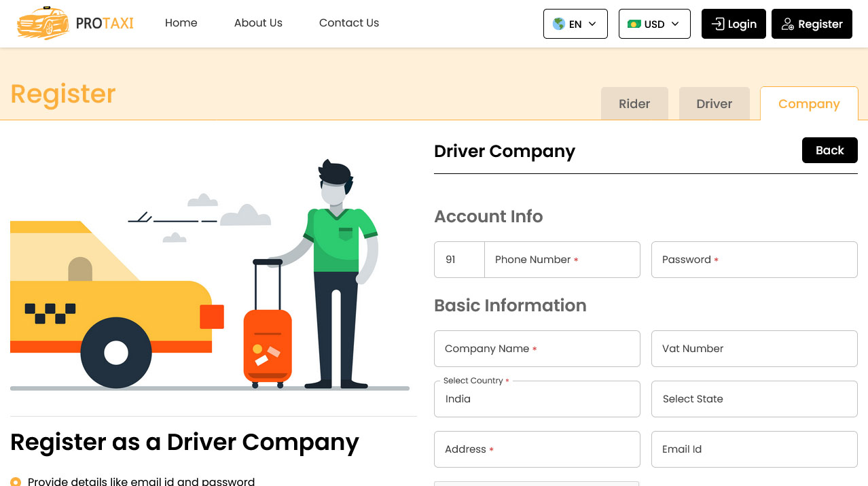
Task: Open the About Us page
Action: click(x=258, y=23)
